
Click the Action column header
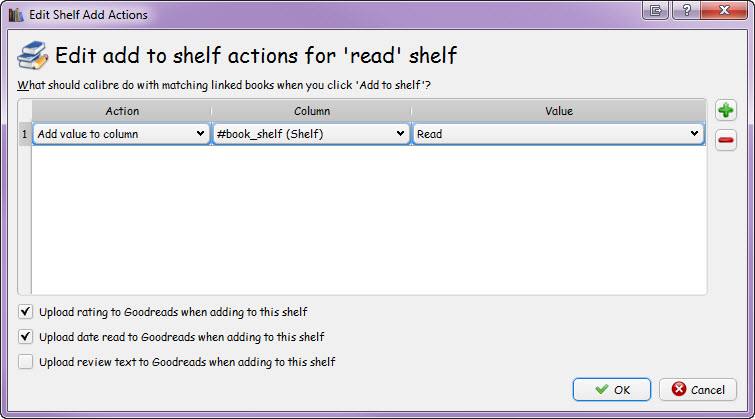coord(121,111)
